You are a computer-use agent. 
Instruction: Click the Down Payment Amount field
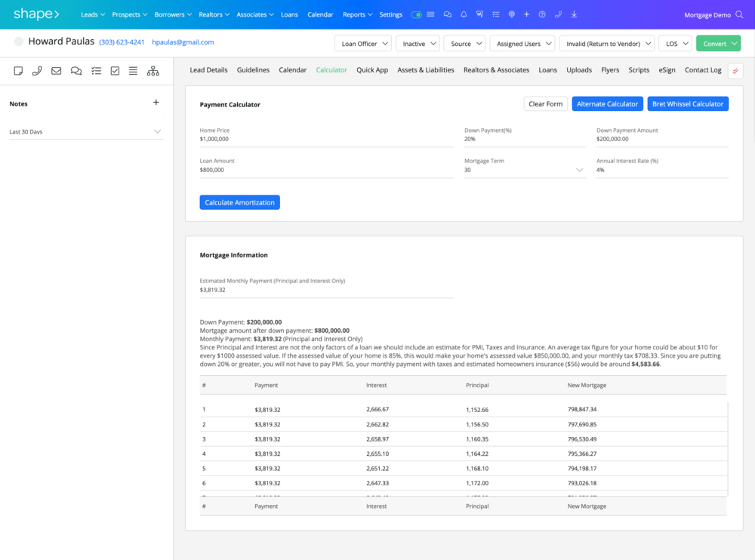[662, 139]
